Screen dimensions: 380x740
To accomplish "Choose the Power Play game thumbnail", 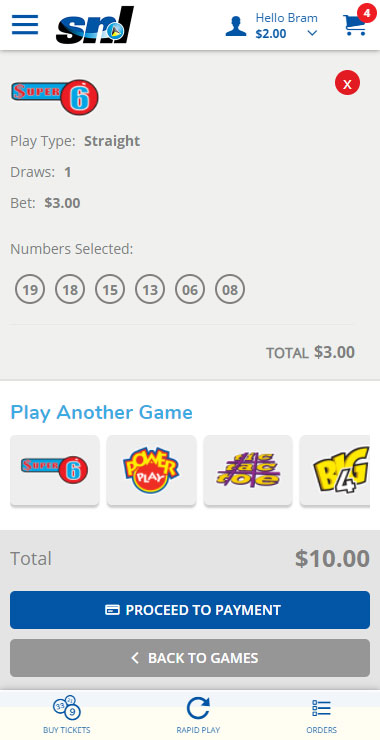I will click(x=152, y=471).
